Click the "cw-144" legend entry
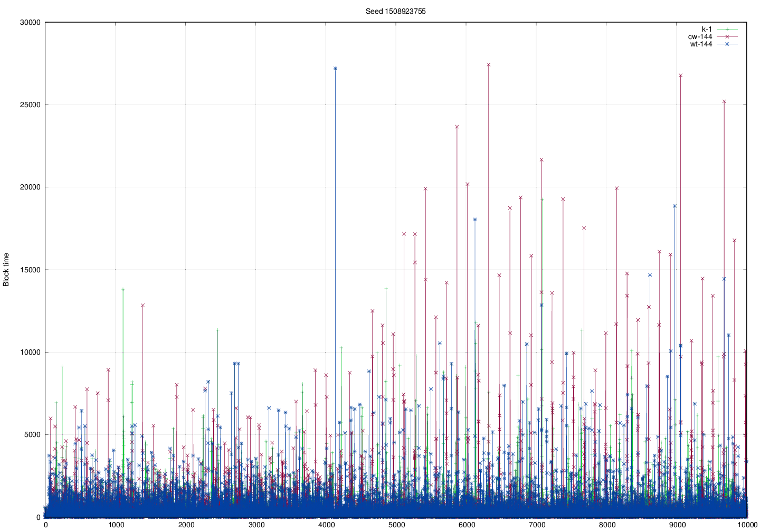 (700, 36)
